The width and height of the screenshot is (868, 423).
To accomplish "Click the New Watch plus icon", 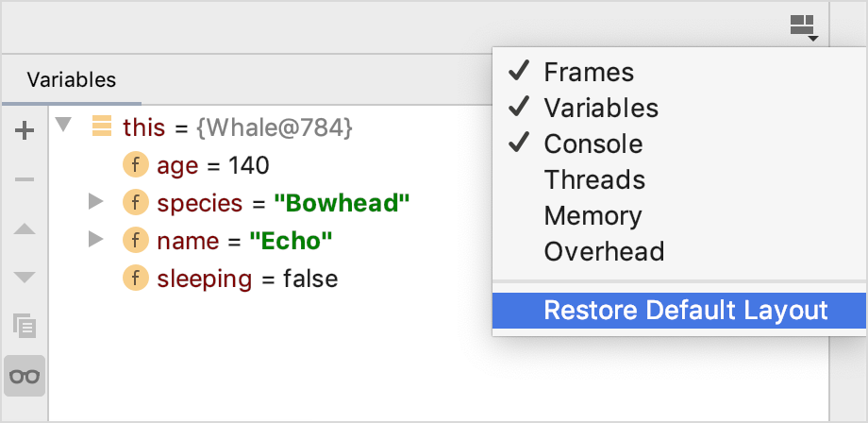I will (25, 131).
